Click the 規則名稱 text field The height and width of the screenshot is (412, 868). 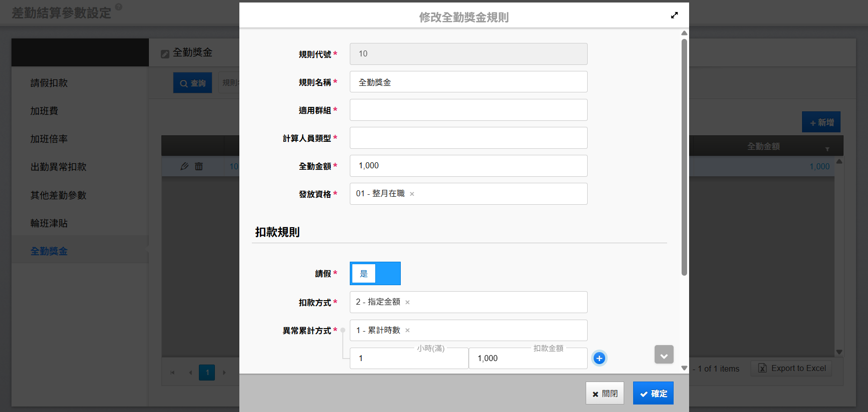tap(468, 82)
